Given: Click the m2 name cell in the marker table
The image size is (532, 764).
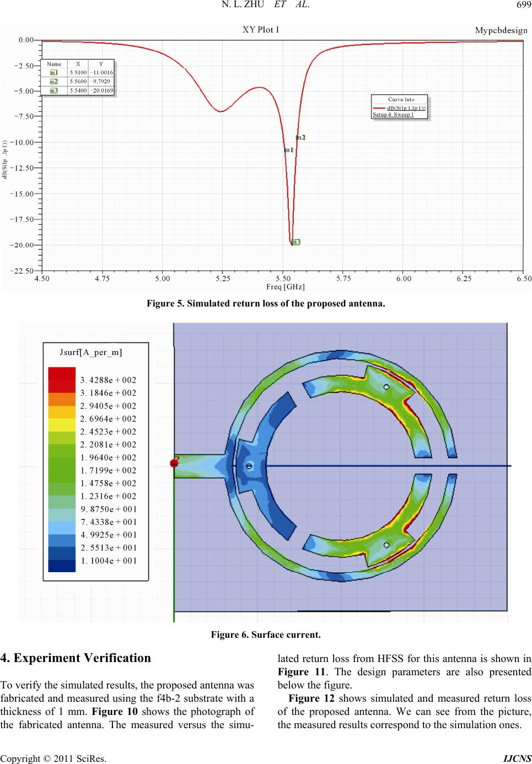Looking at the screenshot, I should pos(54,82).
